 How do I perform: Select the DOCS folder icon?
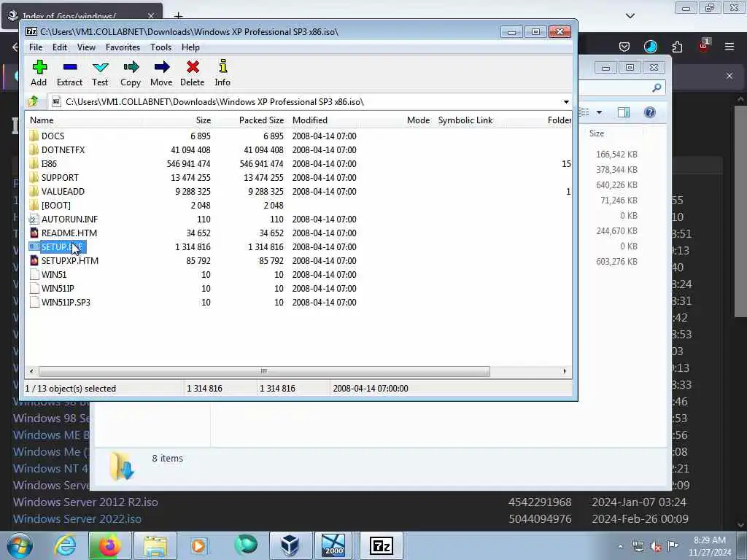(x=34, y=136)
